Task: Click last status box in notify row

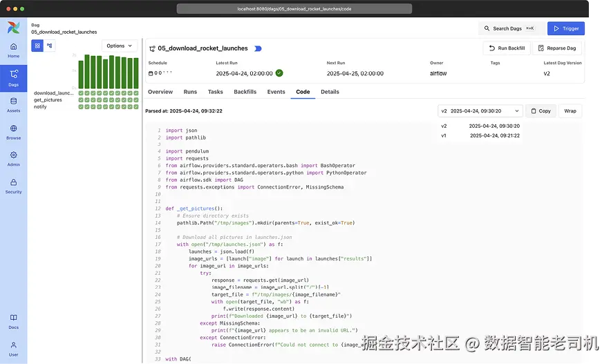Action: (x=136, y=106)
